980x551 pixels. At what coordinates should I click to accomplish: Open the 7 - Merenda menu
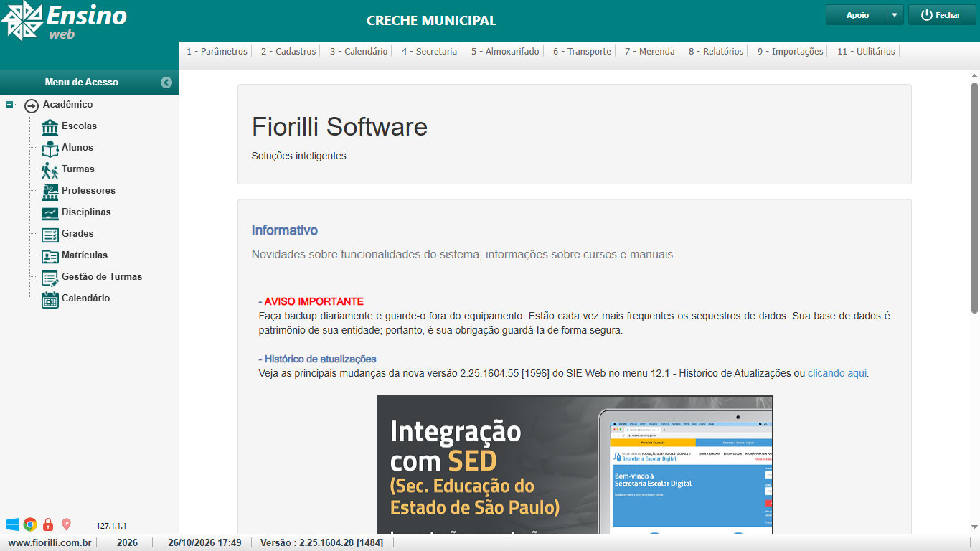[x=649, y=52]
